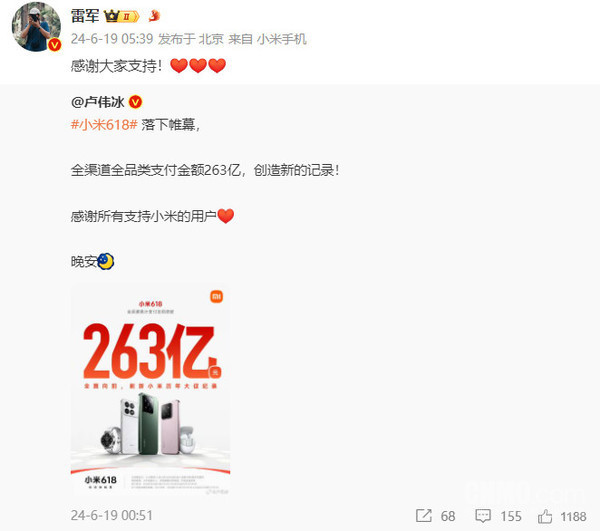Click the 雷军 username
Image resolution: width=600 pixels, height=531 pixels.
click(85, 16)
